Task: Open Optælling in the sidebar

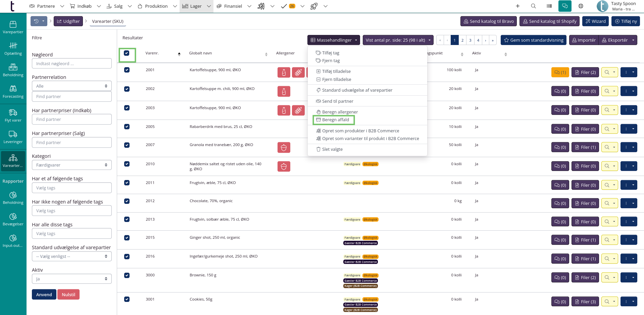Action: point(13,49)
